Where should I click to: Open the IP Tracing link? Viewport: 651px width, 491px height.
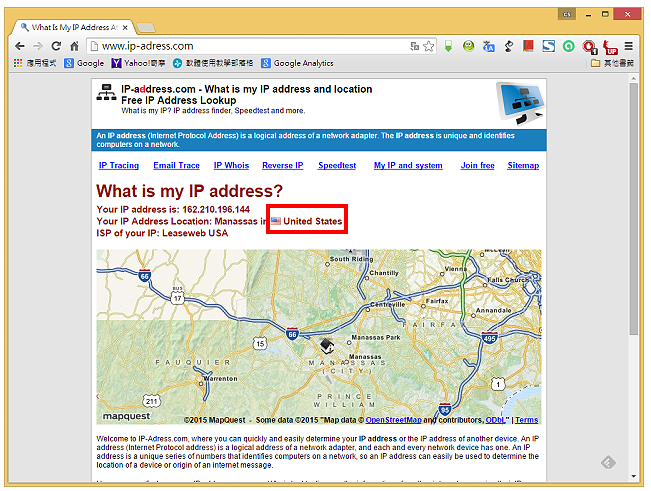[119, 165]
